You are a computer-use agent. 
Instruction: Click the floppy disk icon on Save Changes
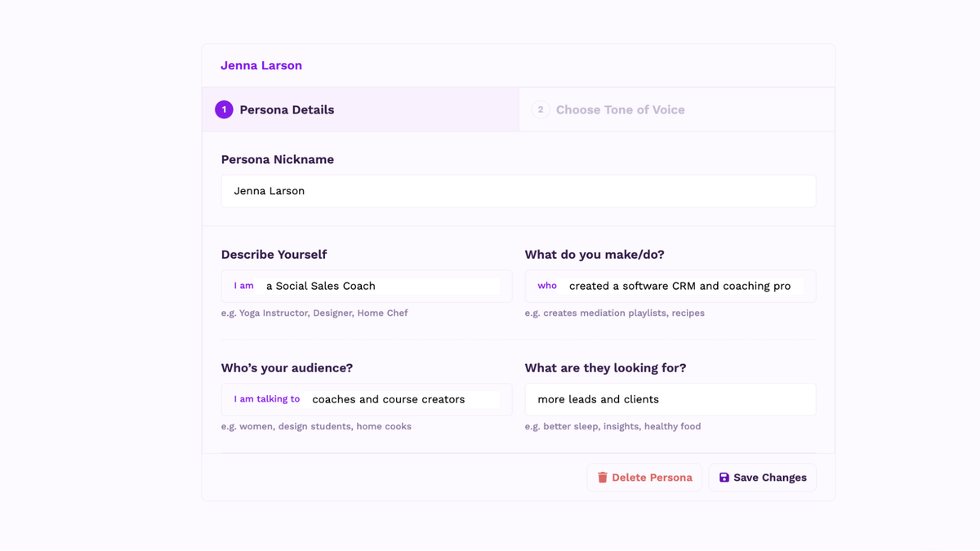[724, 477]
